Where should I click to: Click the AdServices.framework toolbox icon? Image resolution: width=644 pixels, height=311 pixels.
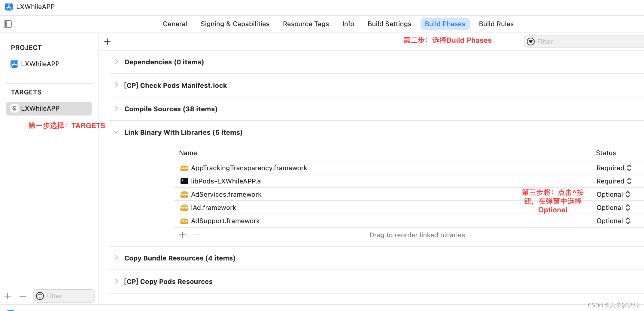[x=184, y=194]
